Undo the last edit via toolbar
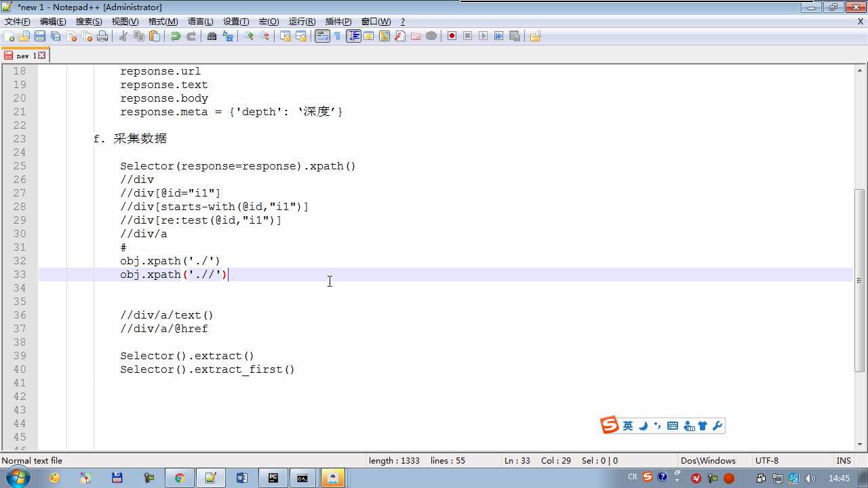 coord(176,37)
